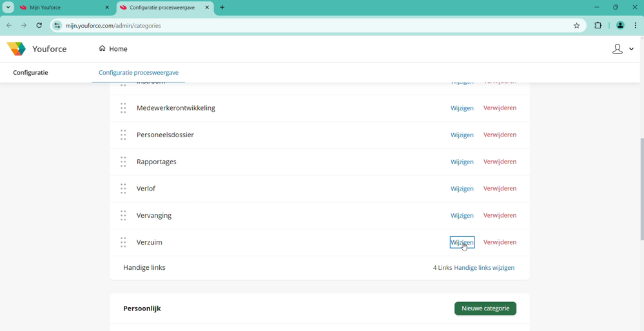Click the page vertical scrollbar thumb

[642, 189]
